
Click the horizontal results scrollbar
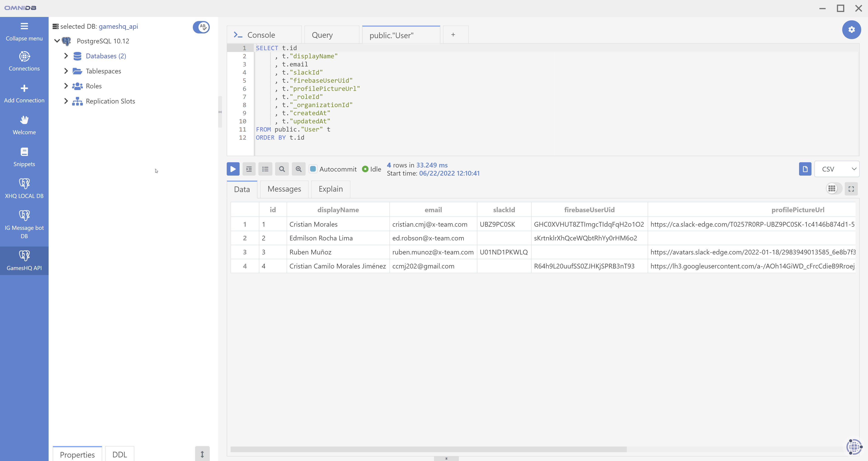428,449
